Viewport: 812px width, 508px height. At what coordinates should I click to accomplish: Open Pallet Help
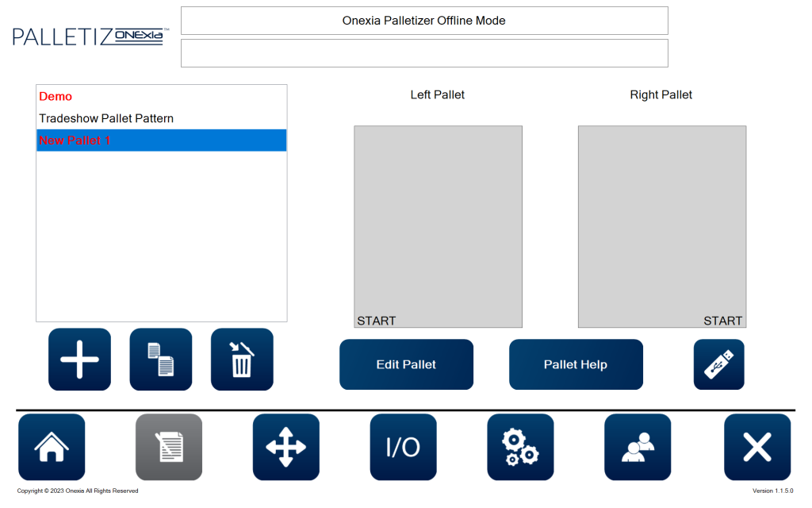pyautogui.click(x=576, y=364)
